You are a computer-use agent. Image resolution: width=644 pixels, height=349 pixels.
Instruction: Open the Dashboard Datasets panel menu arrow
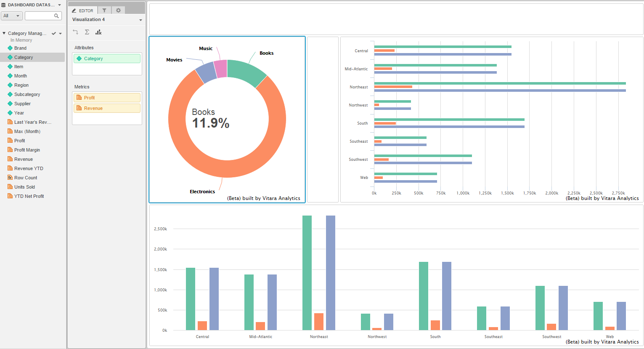[x=59, y=5]
